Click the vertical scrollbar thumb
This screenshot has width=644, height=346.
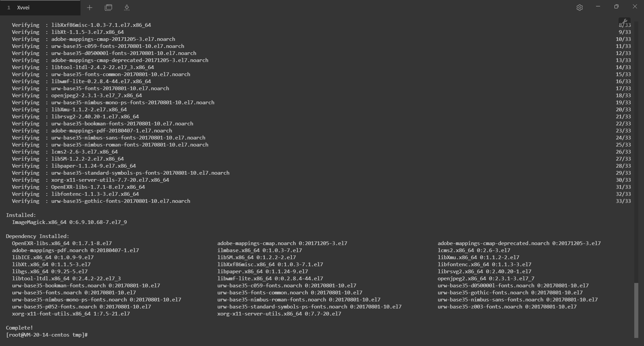tap(636, 310)
